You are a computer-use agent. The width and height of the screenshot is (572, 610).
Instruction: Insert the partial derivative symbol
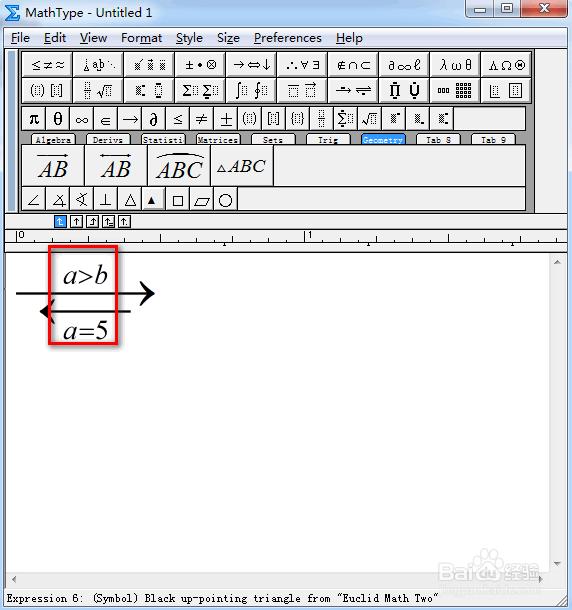pyautogui.click(x=153, y=119)
